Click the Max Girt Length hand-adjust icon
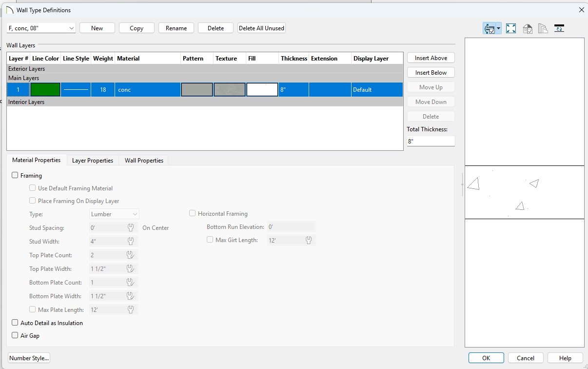Image resolution: width=588 pixels, height=369 pixels. coord(309,240)
